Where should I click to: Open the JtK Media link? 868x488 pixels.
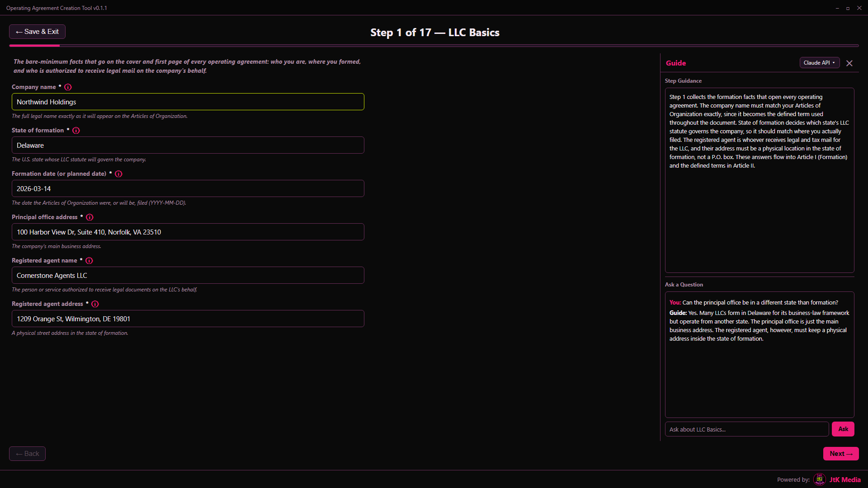(845, 480)
